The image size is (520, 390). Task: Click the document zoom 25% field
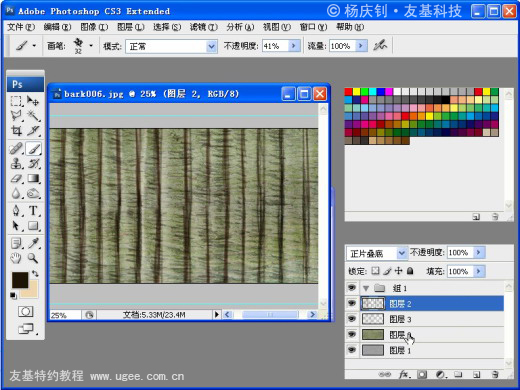click(65, 315)
